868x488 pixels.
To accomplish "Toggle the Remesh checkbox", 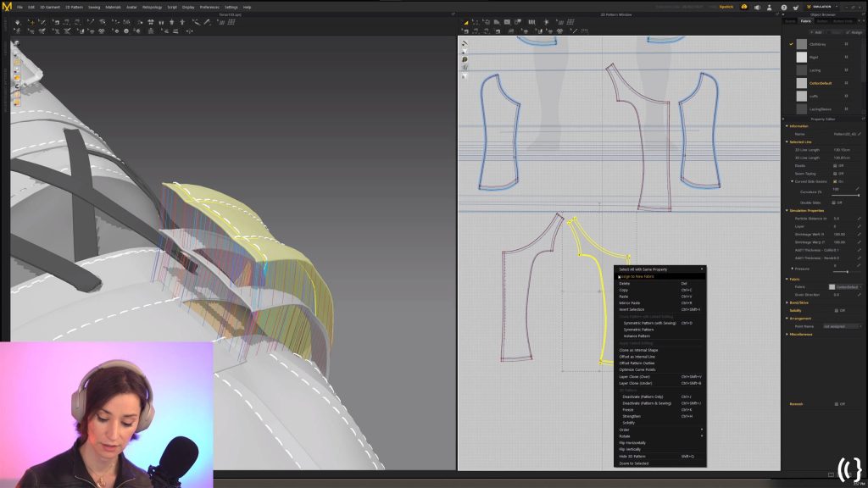I will tap(837, 404).
